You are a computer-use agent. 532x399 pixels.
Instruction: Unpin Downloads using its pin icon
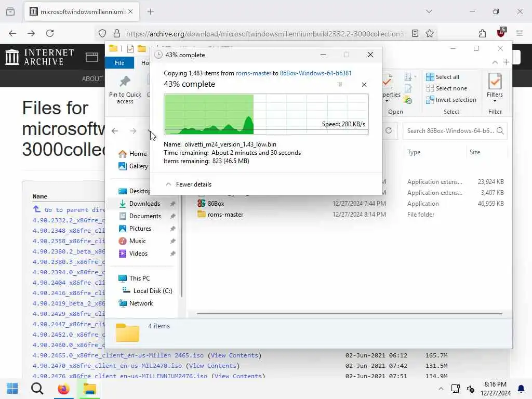[x=172, y=204]
